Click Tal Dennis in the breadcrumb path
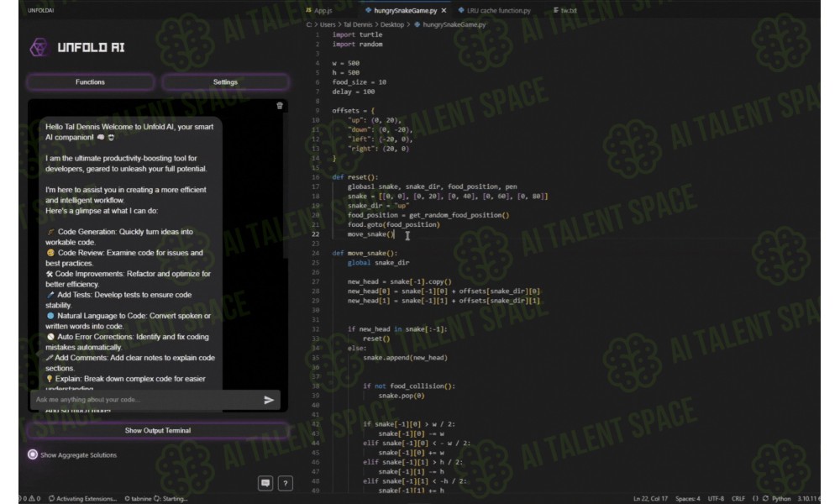The height and width of the screenshot is (504, 840). tap(357, 24)
